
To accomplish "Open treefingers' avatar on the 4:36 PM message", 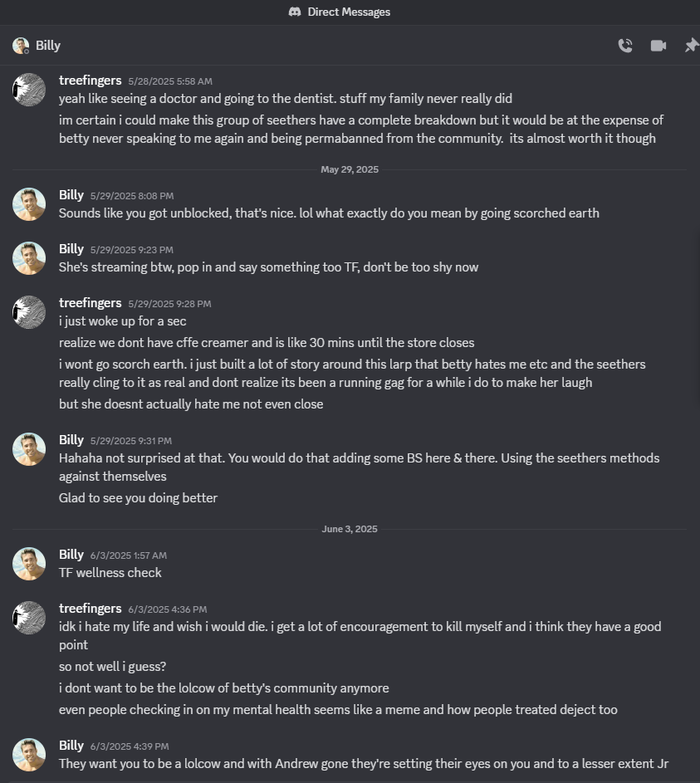I will [x=29, y=618].
